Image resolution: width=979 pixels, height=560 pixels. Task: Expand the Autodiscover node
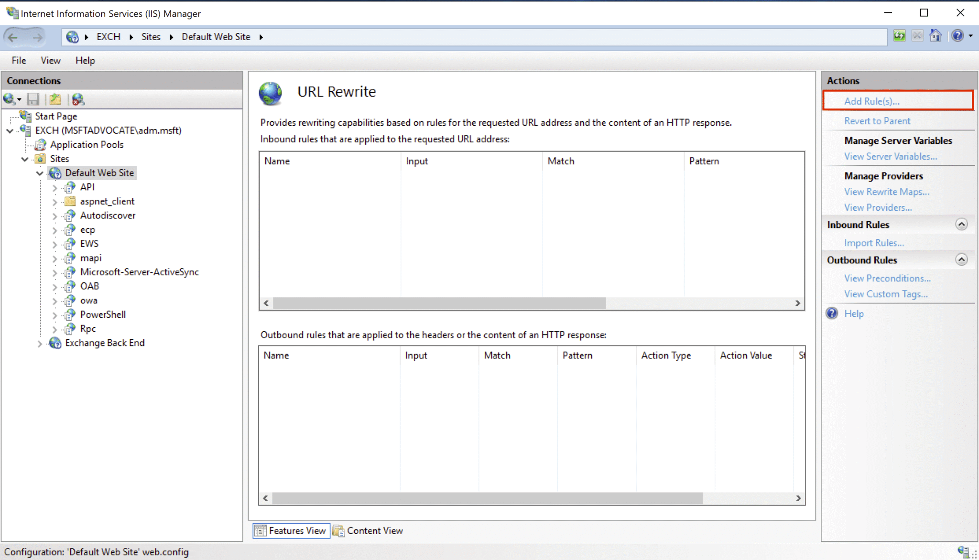coord(54,215)
